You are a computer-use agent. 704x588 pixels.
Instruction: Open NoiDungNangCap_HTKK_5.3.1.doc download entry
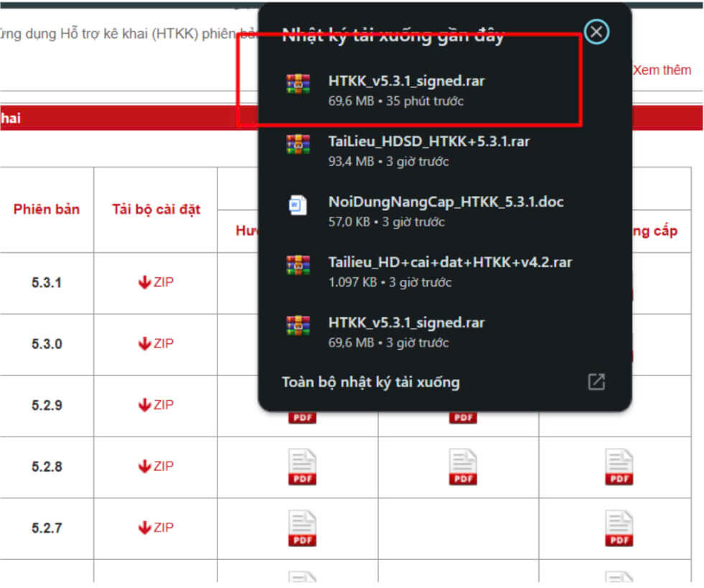pos(444,212)
